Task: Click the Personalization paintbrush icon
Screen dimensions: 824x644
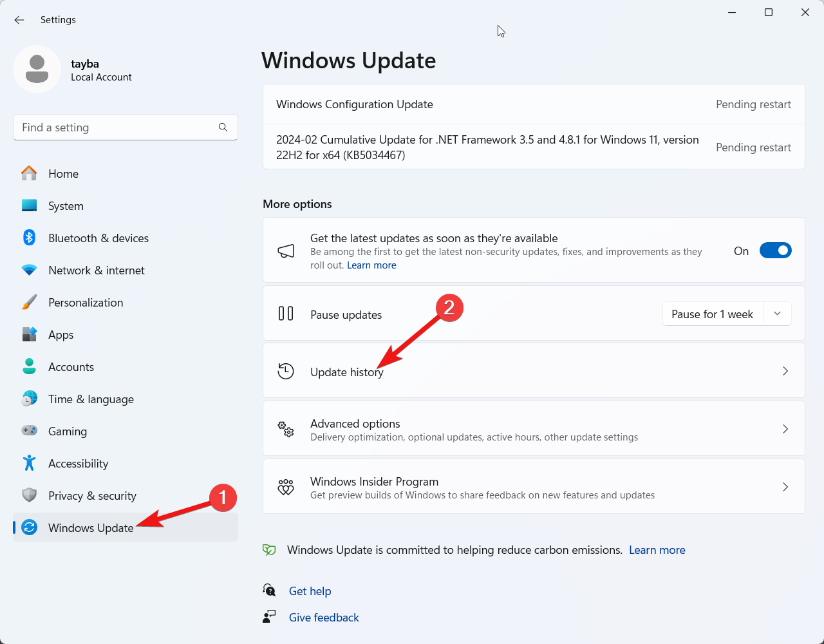Action: tap(30, 302)
